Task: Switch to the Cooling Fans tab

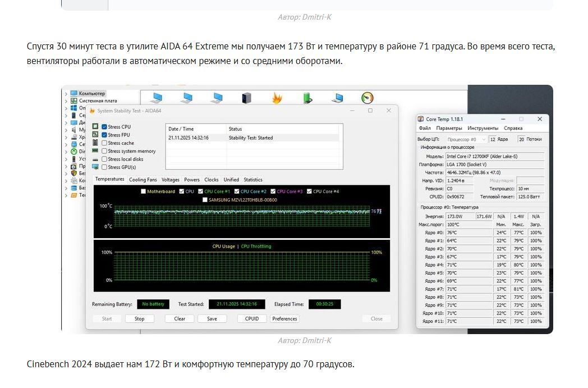Action: click(143, 180)
